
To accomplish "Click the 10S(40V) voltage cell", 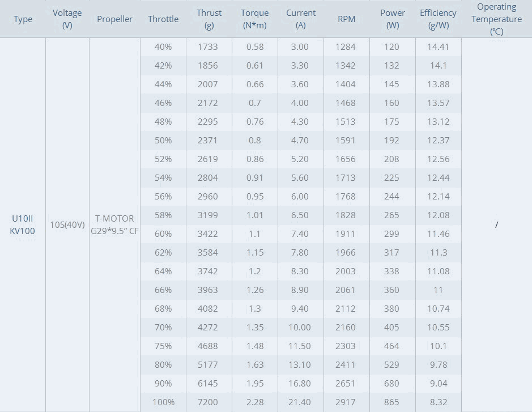I will point(67,224).
